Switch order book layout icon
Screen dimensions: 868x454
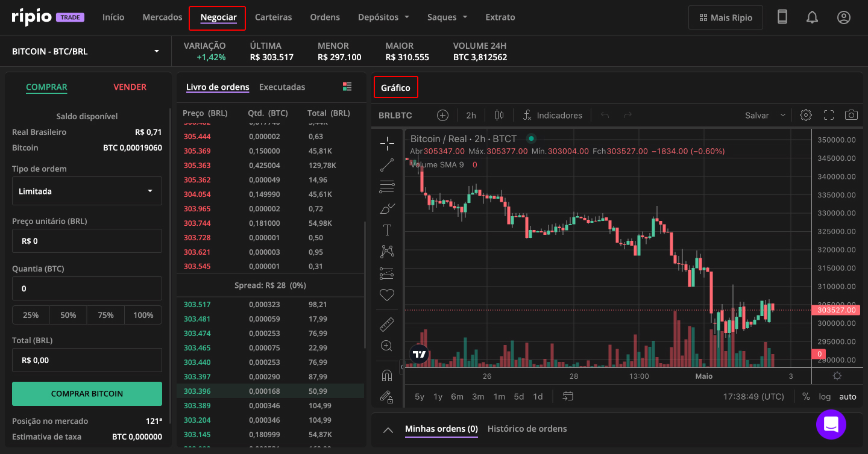pos(347,87)
